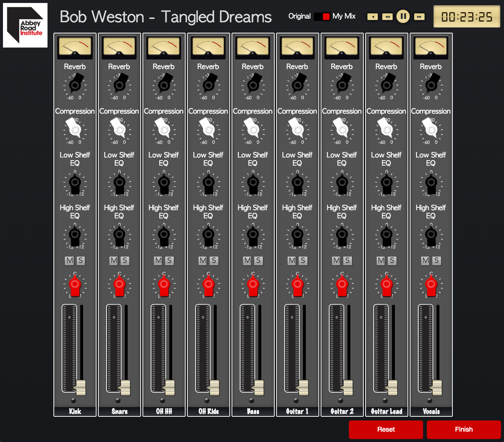
Task: Click the fast-forward transport icon
Action: 419,17
